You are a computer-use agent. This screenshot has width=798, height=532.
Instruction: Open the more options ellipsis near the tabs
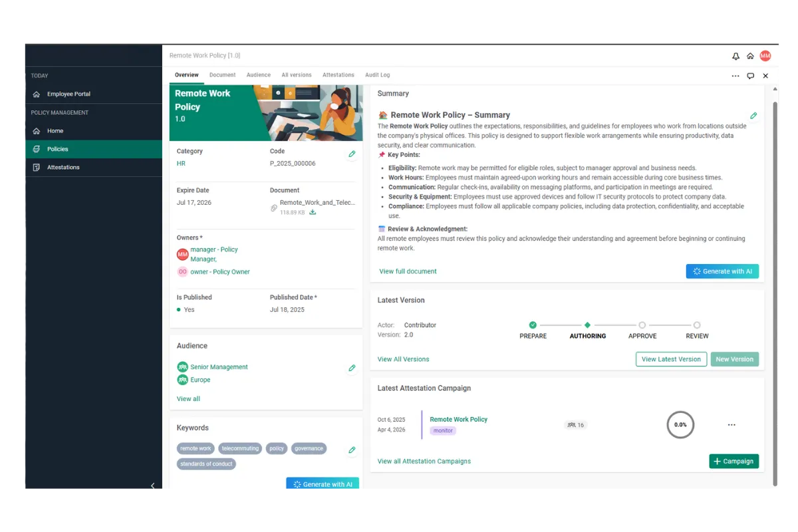[735, 75]
